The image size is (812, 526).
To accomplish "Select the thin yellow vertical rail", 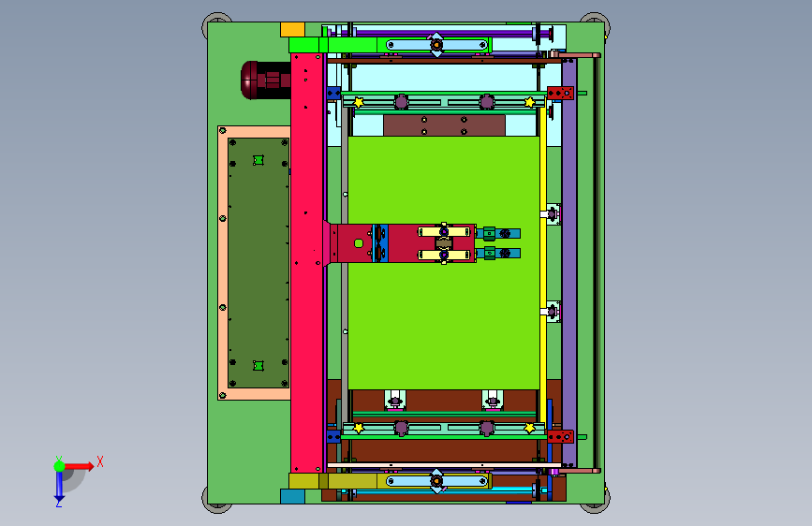I will pos(542,264).
